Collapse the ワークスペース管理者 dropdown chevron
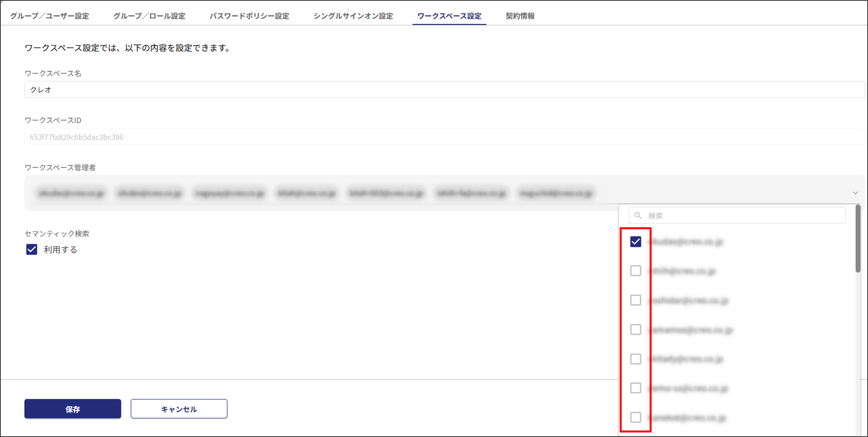Screen dimensions: 868x437 point(855,193)
